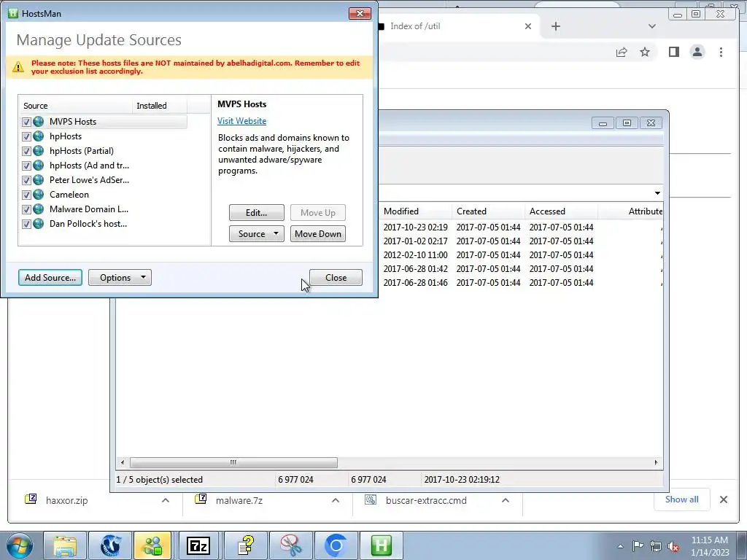Expand buscar-extracc.cmd download options chevron

tap(506, 500)
